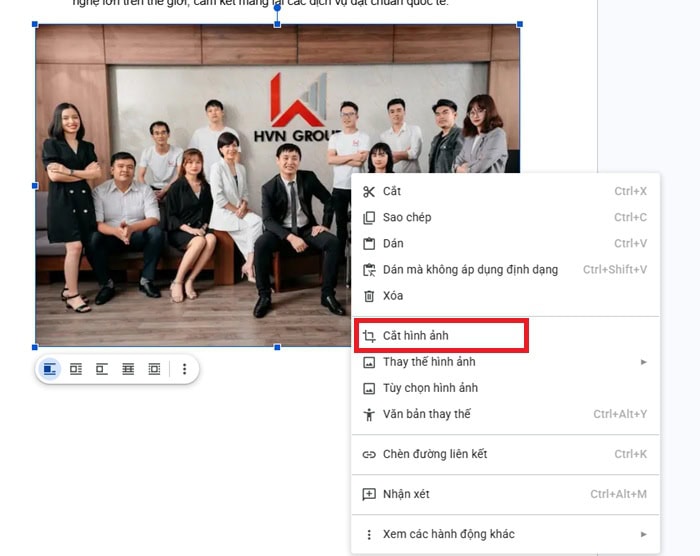Click the image's rotation handle above top edge
This screenshot has height=556, width=700.
(277, 7)
